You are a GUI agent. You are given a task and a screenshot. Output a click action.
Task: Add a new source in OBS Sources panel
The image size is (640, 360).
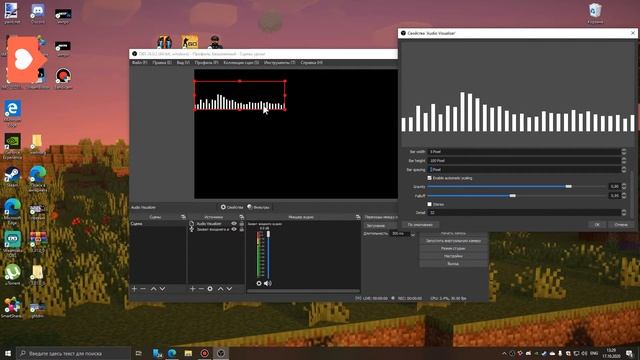pyautogui.click(x=193, y=289)
